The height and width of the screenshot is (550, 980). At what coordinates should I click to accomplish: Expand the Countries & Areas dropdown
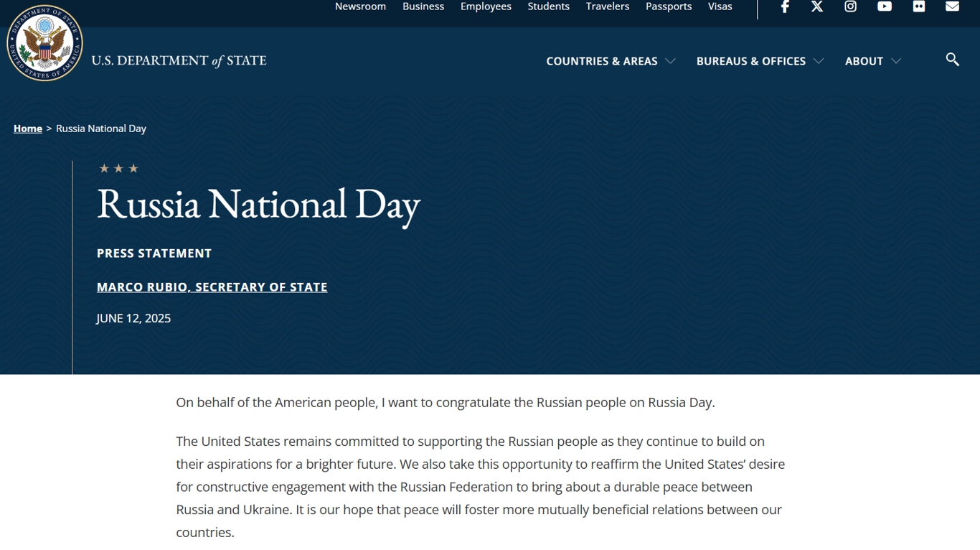pyautogui.click(x=610, y=61)
